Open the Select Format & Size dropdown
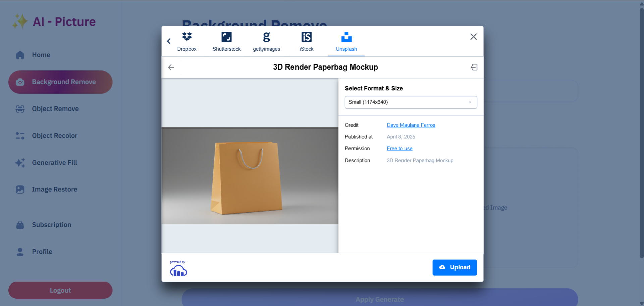This screenshot has height=306, width=644. point(411,102)
